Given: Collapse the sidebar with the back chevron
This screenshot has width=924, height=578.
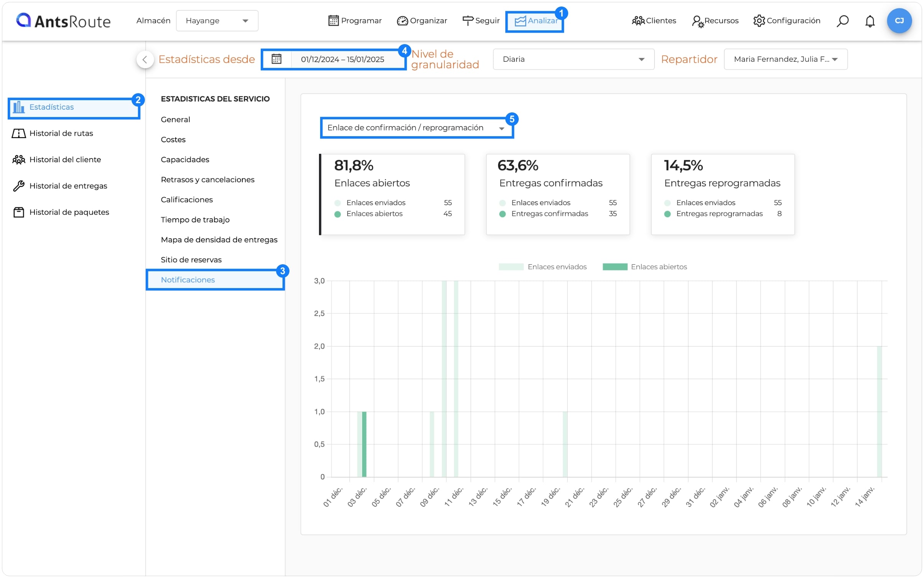Looking at the screenshot, I should tap(145, 59).
